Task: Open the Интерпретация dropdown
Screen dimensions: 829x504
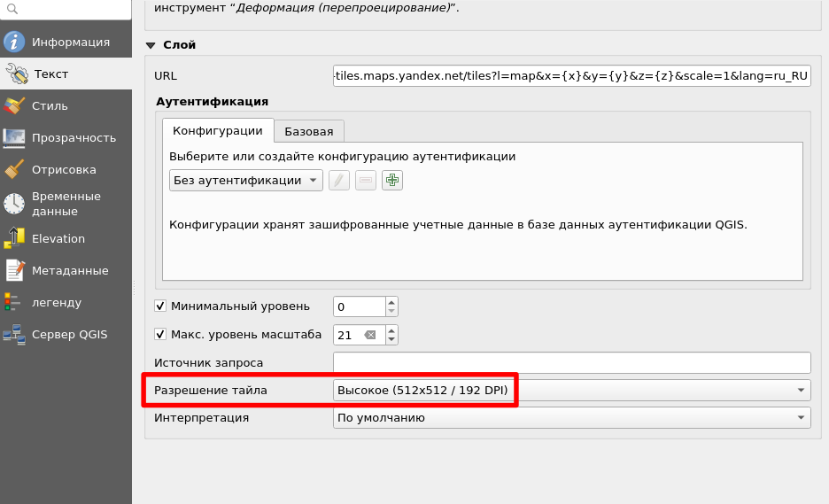Action: coord(571,418)
